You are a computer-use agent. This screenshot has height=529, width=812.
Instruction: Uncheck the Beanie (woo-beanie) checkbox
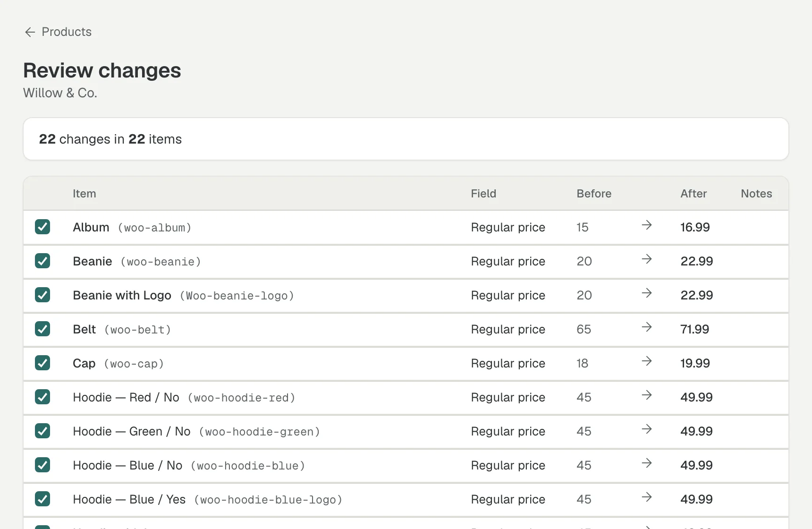pyautogui.click(x=42, y=261)
